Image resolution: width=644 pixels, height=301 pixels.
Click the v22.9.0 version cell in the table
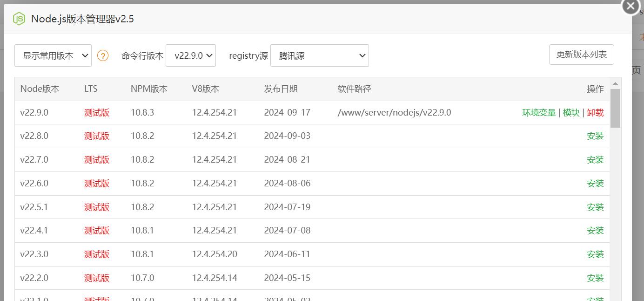coord(34,112)
